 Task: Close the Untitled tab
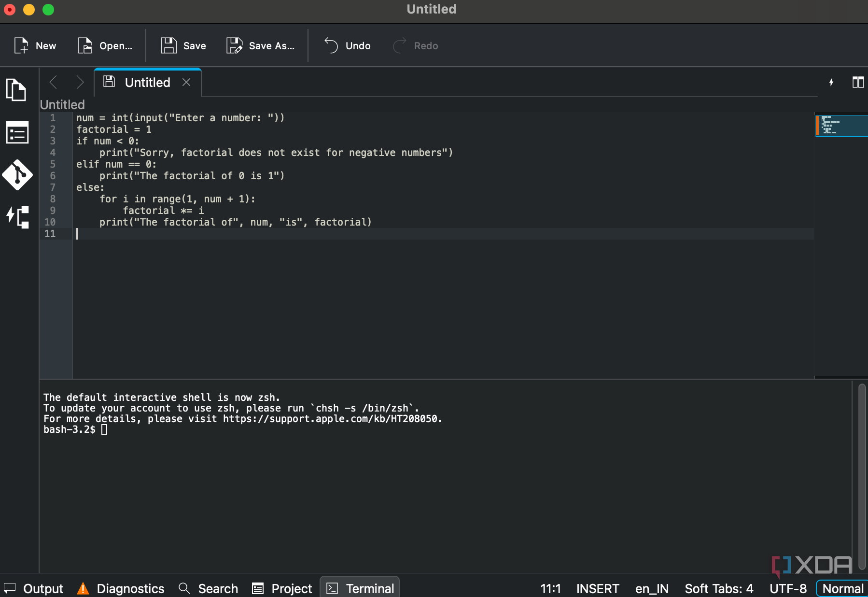[x=186, y=83]
